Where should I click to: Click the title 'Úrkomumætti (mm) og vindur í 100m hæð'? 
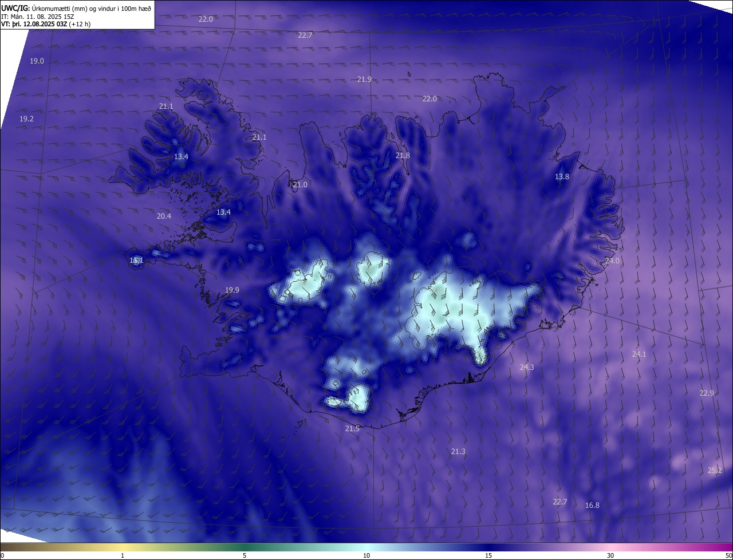pos(92,8)
